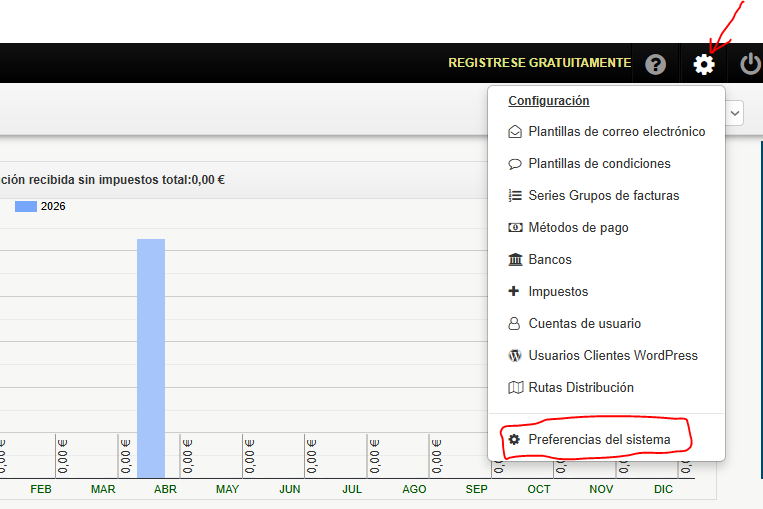
Task: Click the OCT month axis label
Action: [539, 489]
